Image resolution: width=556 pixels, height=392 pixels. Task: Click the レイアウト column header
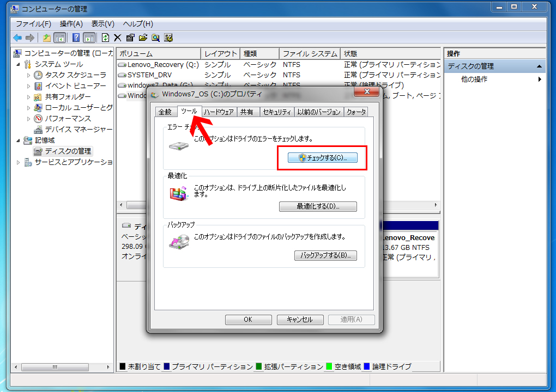pos(221,53)
